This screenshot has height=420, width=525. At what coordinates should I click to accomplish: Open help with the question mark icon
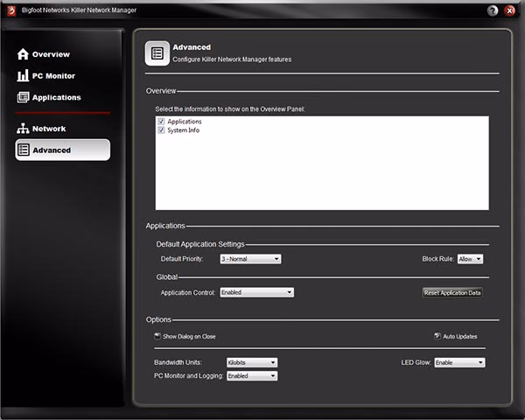coord(492,10)
